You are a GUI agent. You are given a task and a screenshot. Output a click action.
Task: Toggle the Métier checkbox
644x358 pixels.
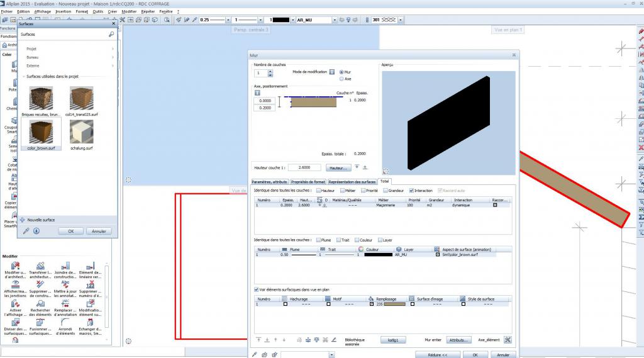click(342, 191)
